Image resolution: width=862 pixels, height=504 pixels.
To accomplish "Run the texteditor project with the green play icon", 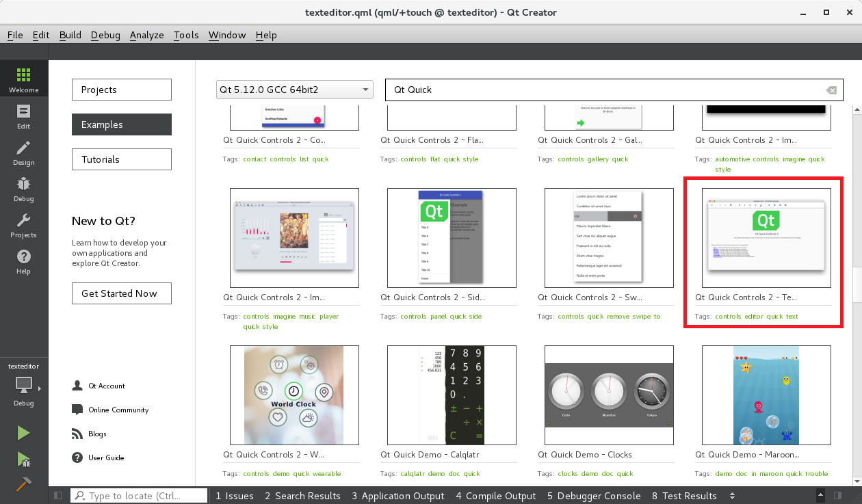I will 23,432.
